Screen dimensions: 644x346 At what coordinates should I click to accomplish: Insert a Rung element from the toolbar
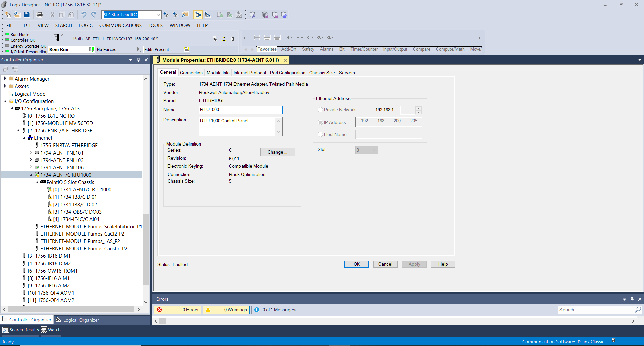pyautogui.click(x=257, y=38)
